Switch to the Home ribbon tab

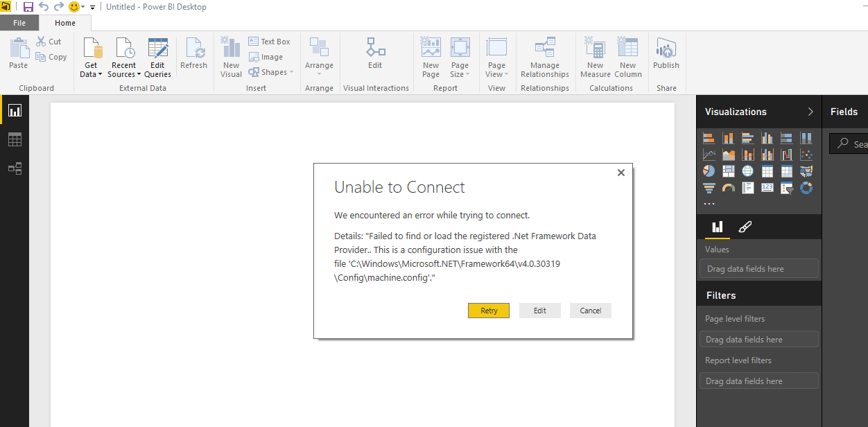[x=65, y=23]
